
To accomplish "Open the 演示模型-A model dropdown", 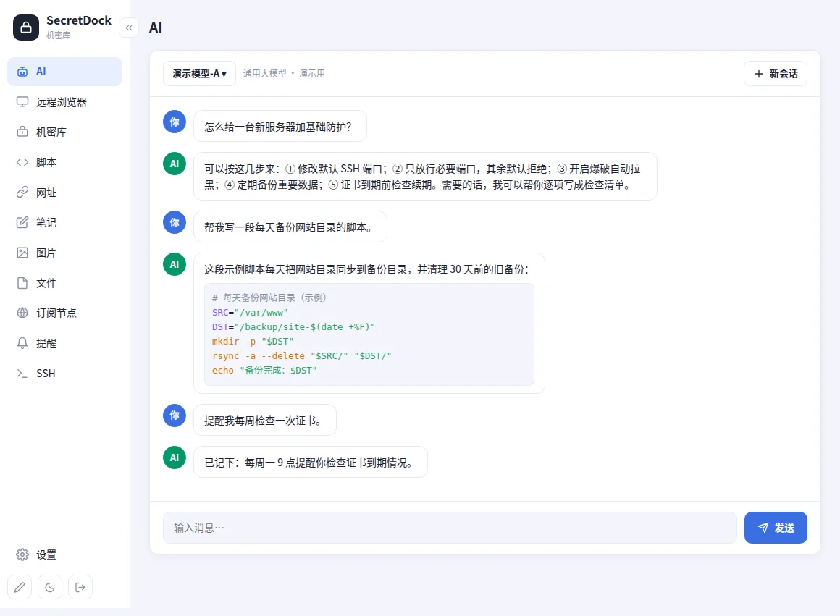I will (199, 73).
